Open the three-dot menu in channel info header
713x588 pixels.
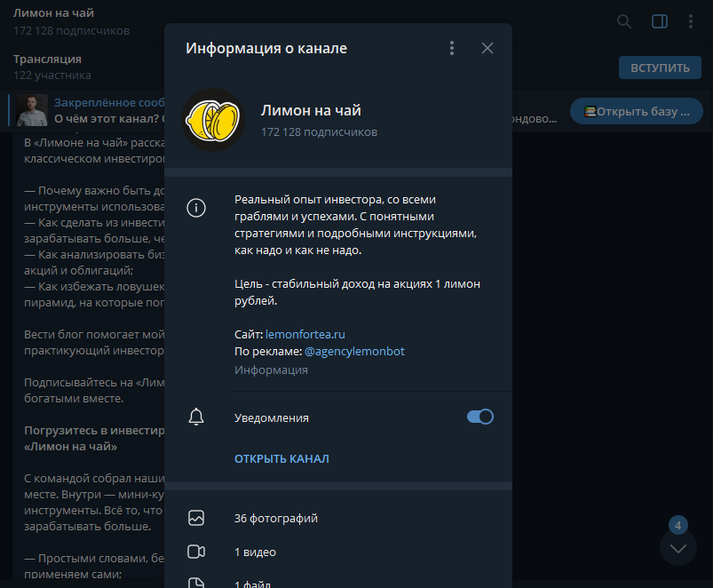click(x=452, y=48)
